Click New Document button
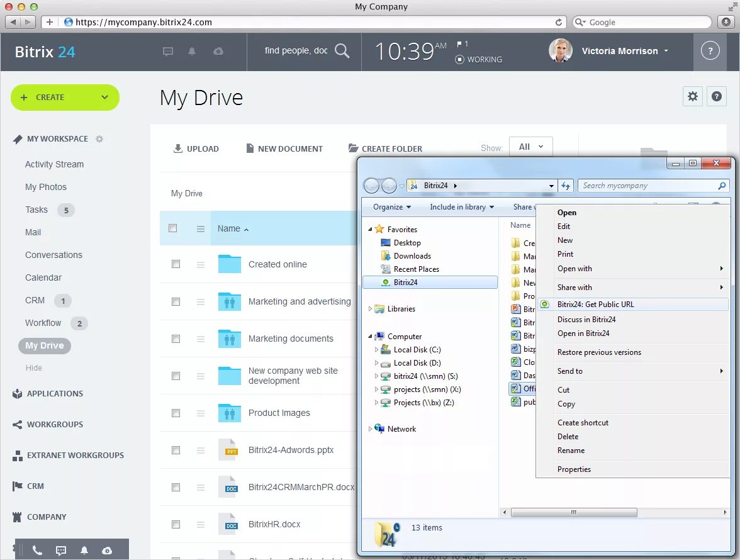 [x=284, y=148]
